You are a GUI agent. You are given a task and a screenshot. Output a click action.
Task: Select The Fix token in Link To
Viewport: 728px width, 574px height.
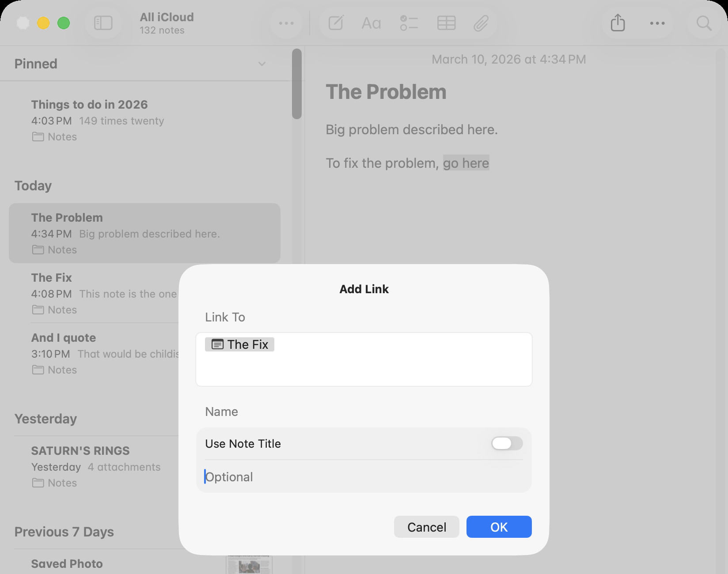(240, 344)
